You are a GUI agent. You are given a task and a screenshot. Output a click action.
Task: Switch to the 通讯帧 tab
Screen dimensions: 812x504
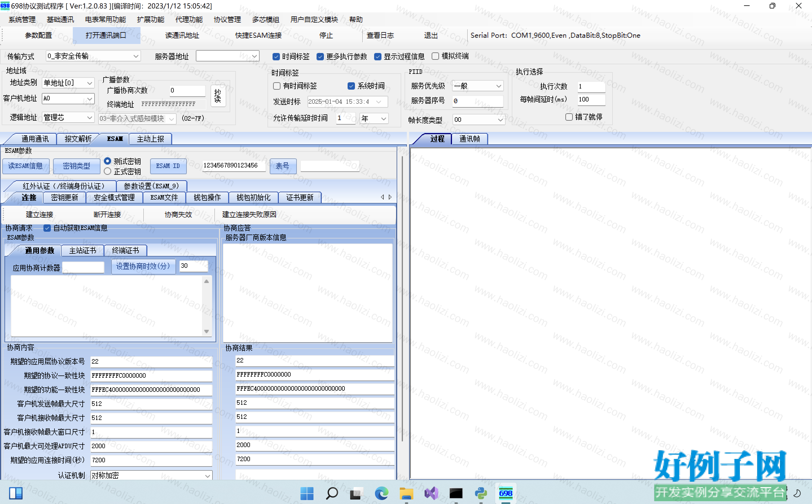pyautogui.click(x=470, y=139)
